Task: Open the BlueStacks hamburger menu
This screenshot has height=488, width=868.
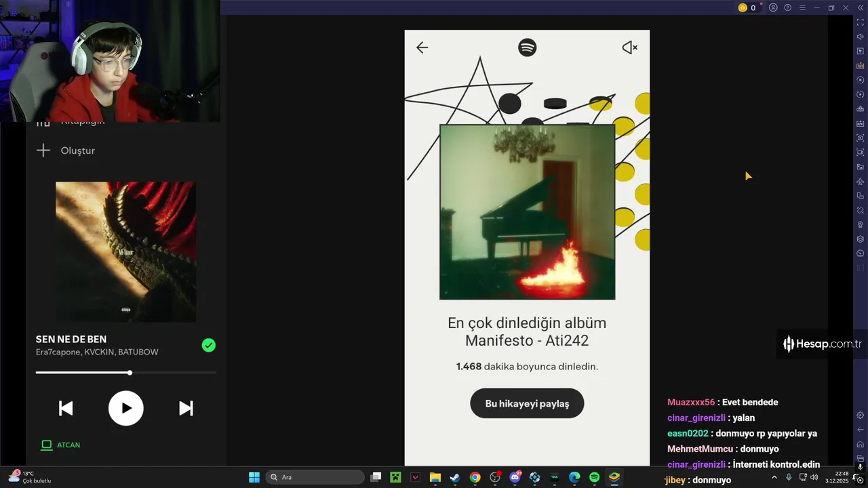Action: 802,7
